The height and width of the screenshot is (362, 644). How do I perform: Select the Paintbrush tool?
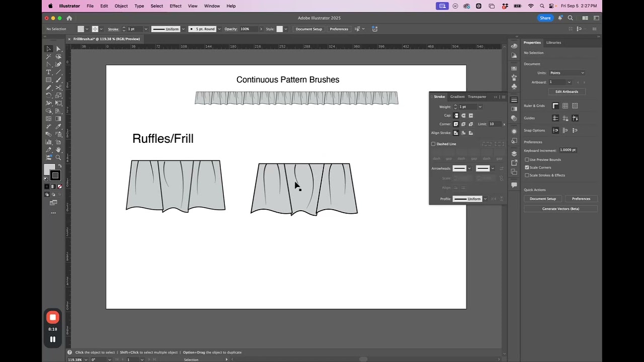tap(58, 80)
